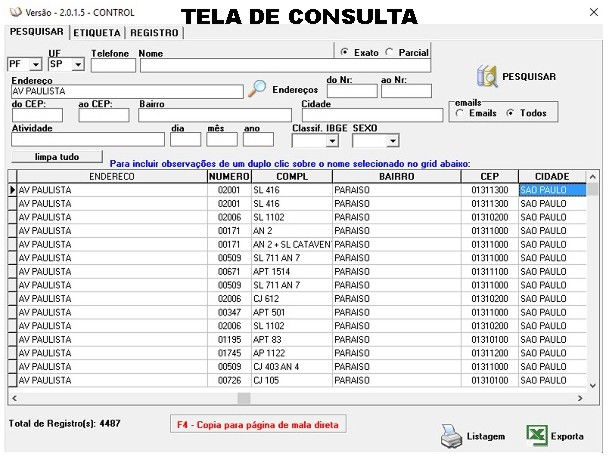Viewport: 609px width, 463px height.
Task: Click the Listagem printer icon
Action: click(451, 436)
